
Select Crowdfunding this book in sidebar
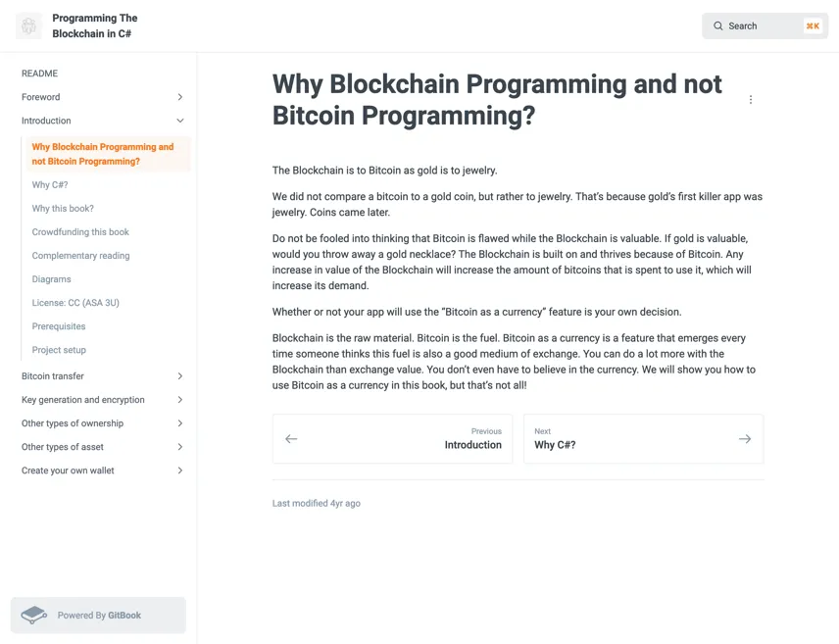[80, 231]
